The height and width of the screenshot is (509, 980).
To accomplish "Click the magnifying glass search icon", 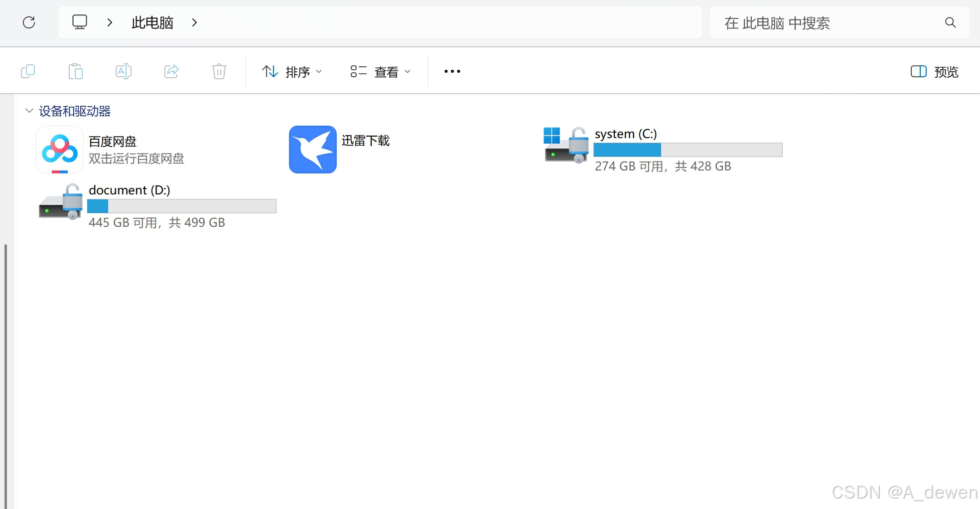I will [x=950, y=22].
